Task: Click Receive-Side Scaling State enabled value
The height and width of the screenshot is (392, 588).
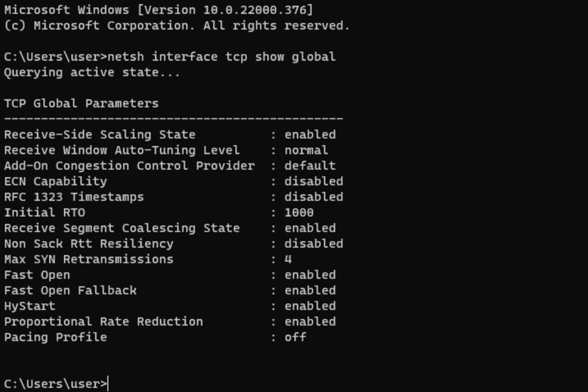Action: [x=310, y=135]
